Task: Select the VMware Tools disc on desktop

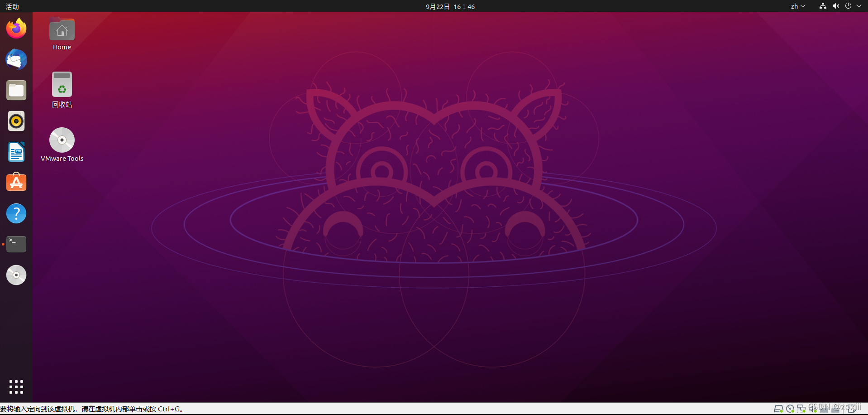Action: pyautogui.click(x=62, y=145)
